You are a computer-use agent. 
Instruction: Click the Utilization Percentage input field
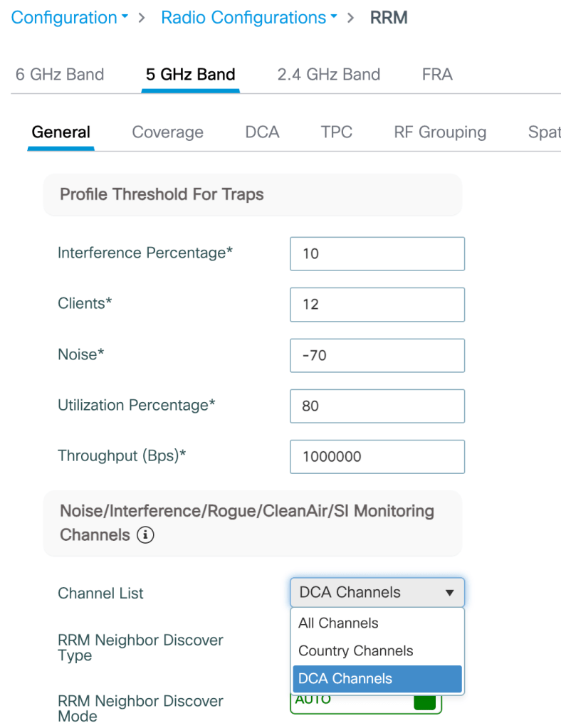377,406
